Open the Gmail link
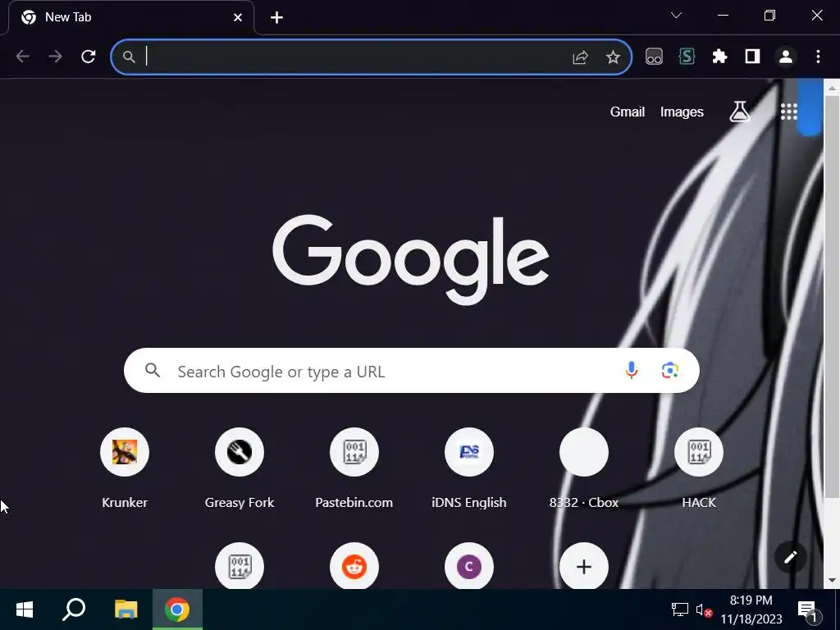Viewport: 840px width, 630px height. 628,112
